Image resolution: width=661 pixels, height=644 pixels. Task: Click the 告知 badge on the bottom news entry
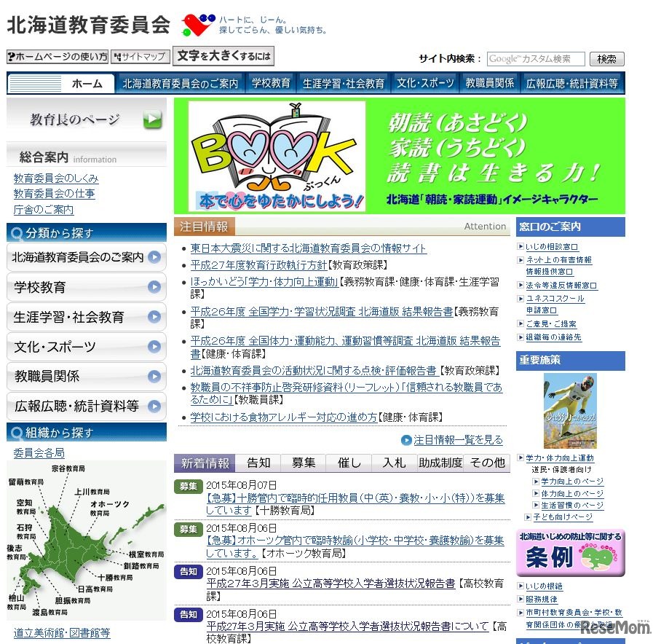tap(188, 615)
